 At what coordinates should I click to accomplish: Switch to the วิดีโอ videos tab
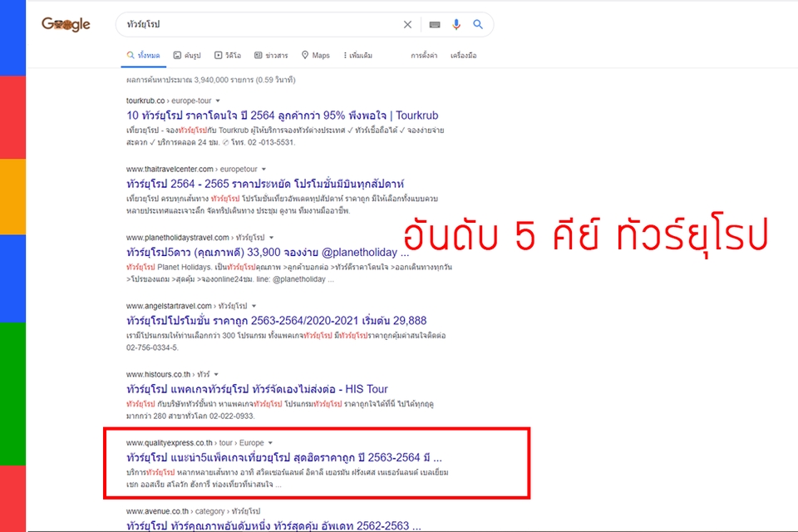click(x=228, y=56)
